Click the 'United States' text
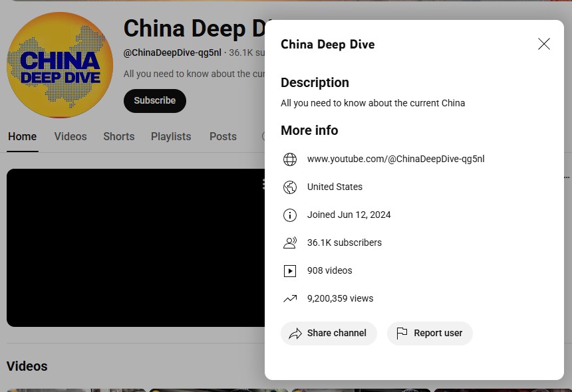572x392 pixels. [x=335, y=187]
